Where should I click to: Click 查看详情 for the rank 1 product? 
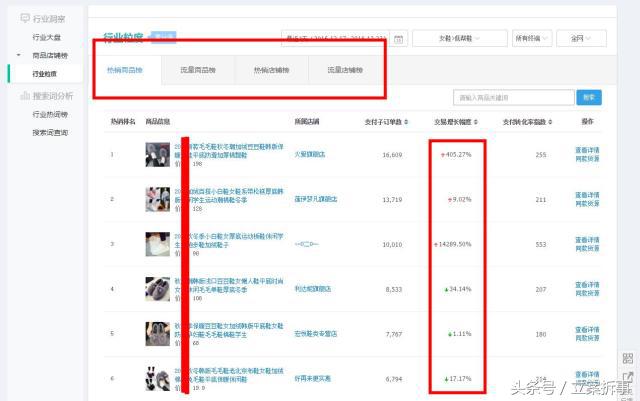click(x=587, y=150)
